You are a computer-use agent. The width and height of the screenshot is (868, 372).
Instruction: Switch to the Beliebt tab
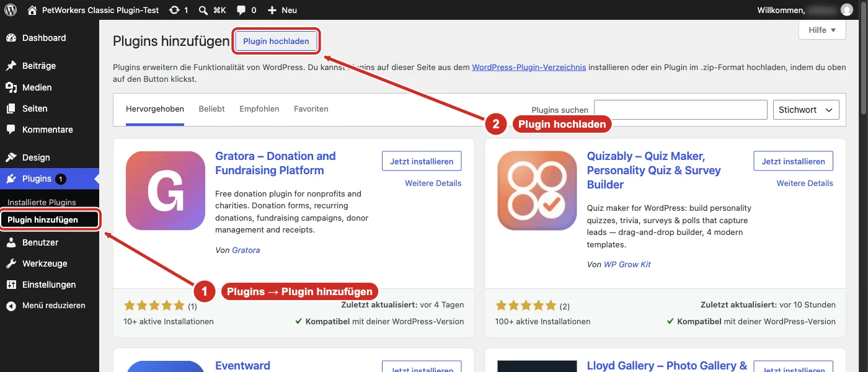212,109
